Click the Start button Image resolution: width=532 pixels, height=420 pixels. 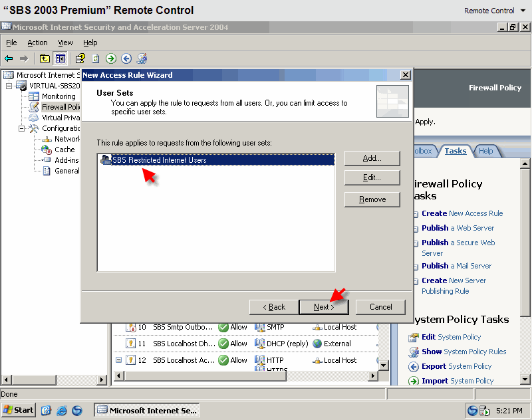[19, 410]
